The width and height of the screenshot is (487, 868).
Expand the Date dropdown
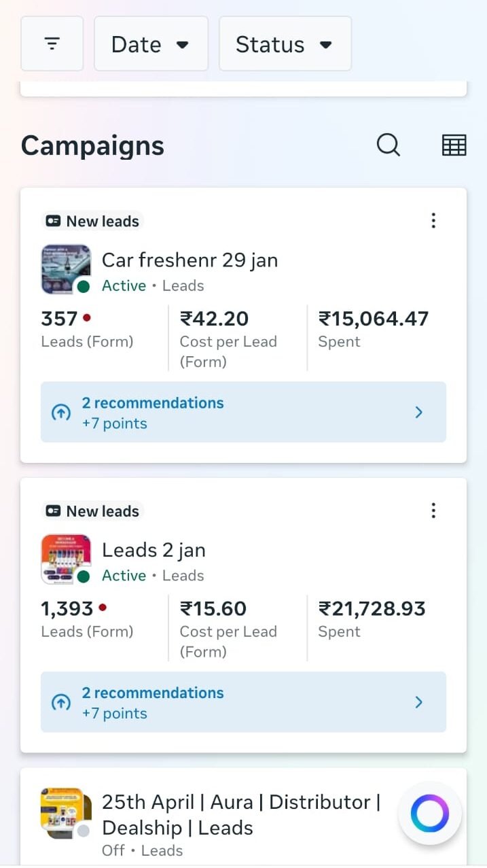click(x=151, y=44)
